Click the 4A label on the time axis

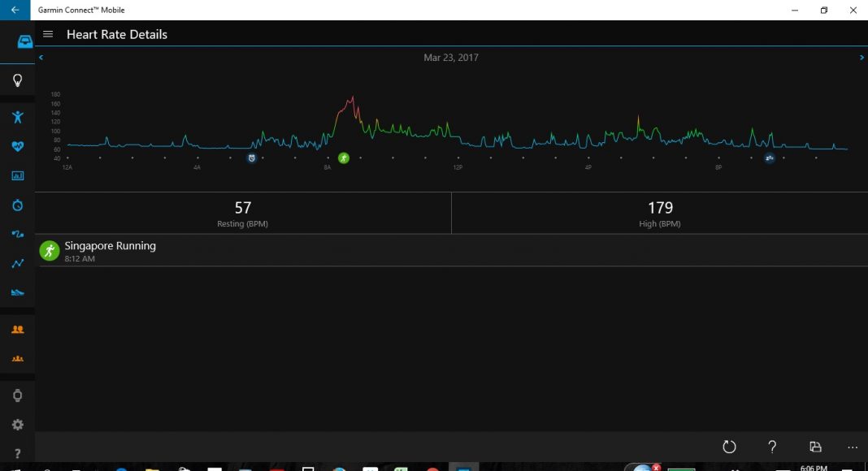click(x=197, y=167)
